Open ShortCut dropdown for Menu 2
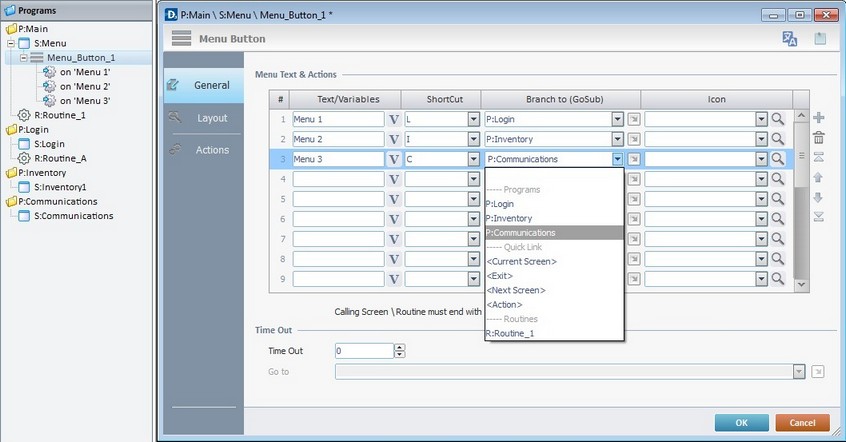The height and width of the screenshot is (442, 846). [x=473, y=139]
